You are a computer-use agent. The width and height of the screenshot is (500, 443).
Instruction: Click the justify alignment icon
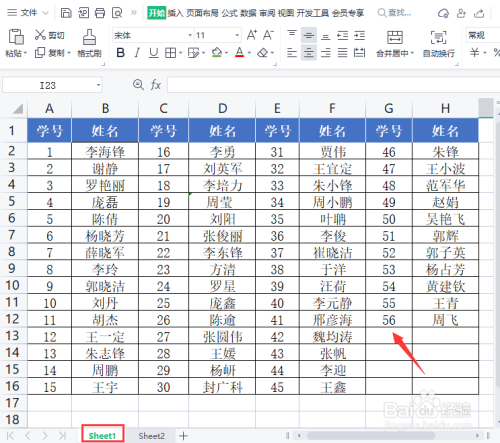click(343, 53)
